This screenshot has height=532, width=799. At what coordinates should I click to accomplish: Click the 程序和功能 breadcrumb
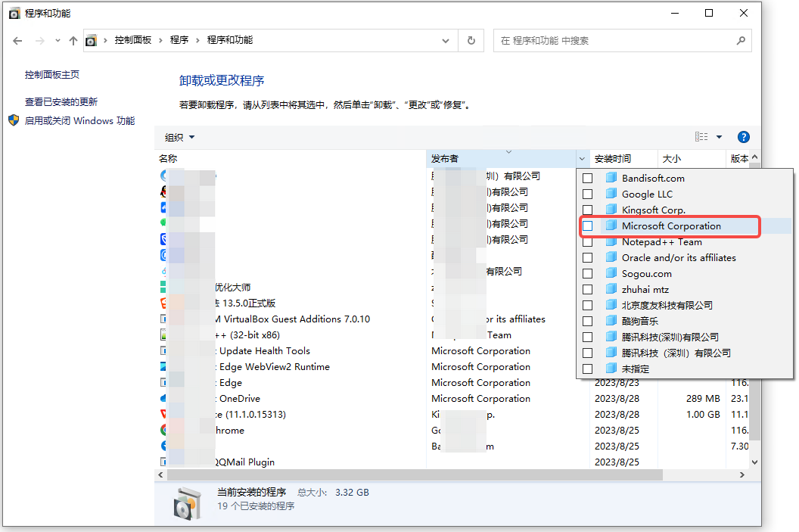(x=230, y=40)
